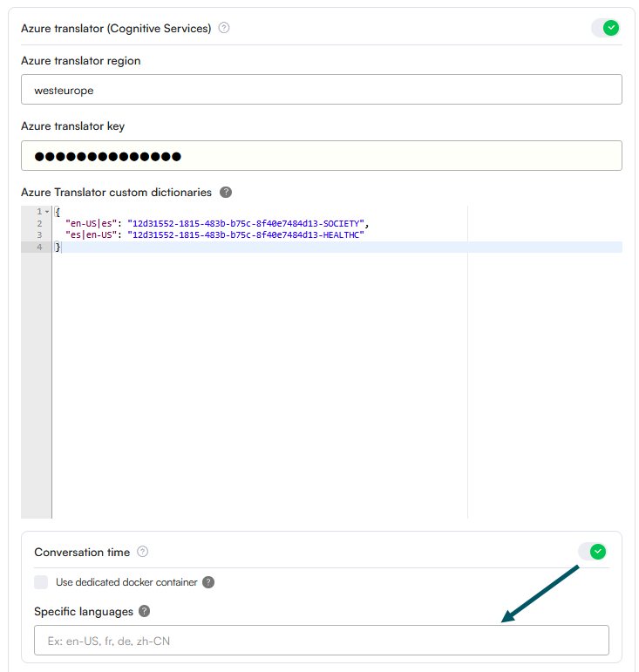Click the Azure translator region label

pyautogui.click(x=80, y=61)
